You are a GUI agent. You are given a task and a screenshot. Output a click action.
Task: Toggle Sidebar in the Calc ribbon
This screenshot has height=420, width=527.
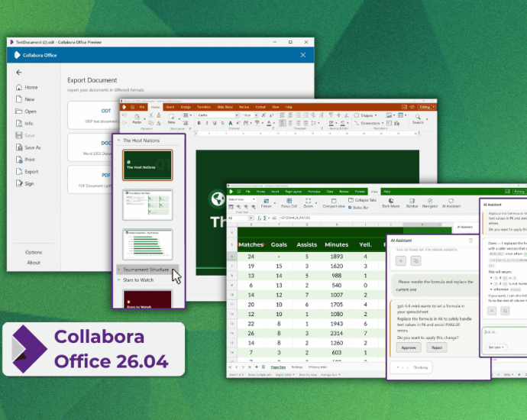tap(412, 203)
